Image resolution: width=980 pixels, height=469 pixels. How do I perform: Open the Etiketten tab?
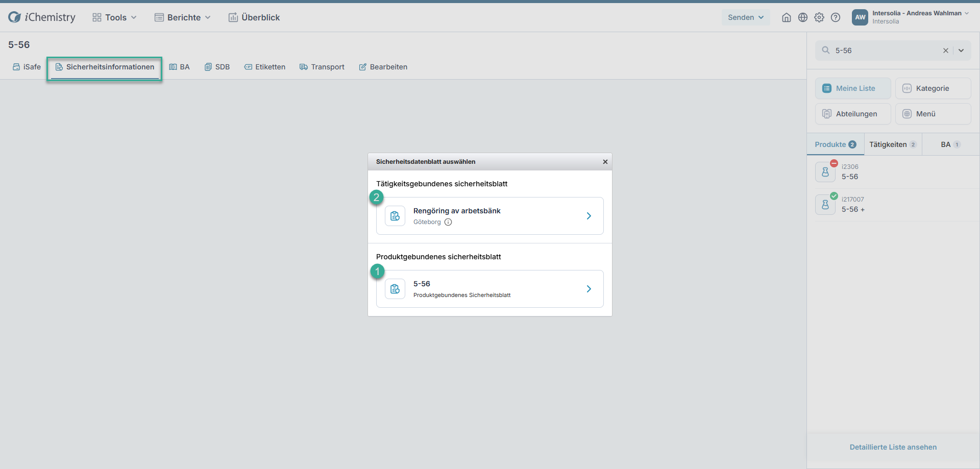pyautogui.click(x=264, y=67)
